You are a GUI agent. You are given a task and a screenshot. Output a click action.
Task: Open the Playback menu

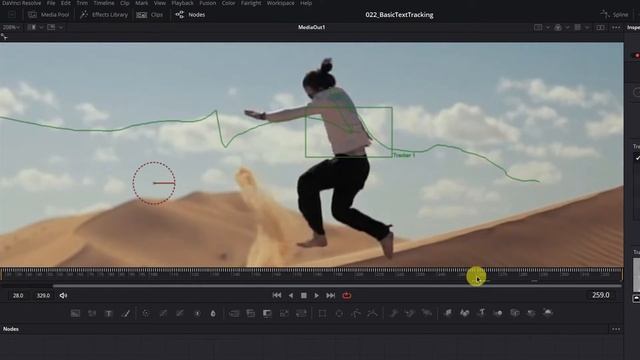(x=182, y=3)
